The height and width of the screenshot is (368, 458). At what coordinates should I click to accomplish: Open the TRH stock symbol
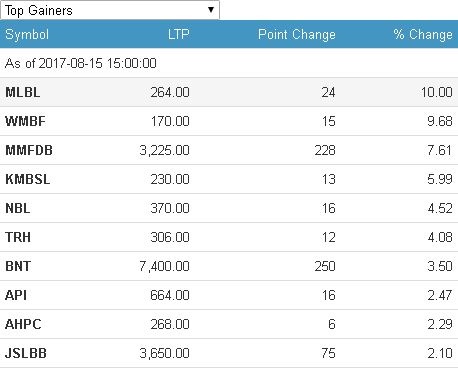(x=18, y=237)
